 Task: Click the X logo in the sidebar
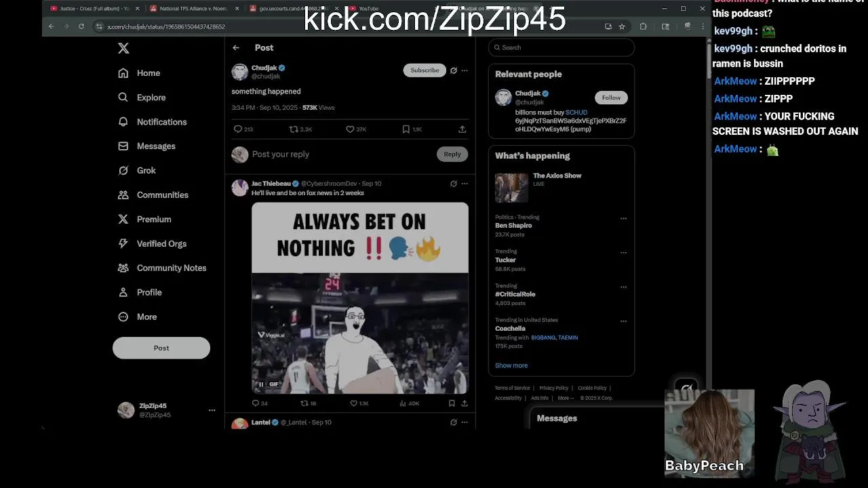(x=123, y=48)
